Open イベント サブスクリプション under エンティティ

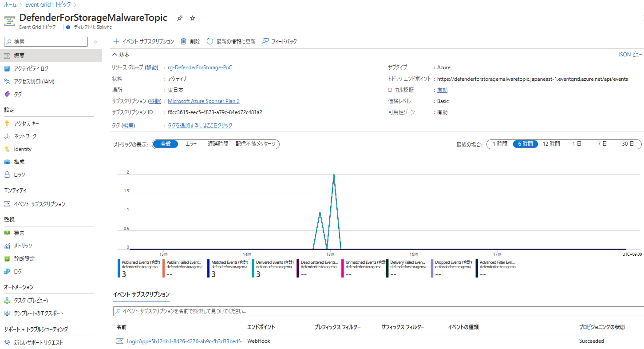coord(40,204)
